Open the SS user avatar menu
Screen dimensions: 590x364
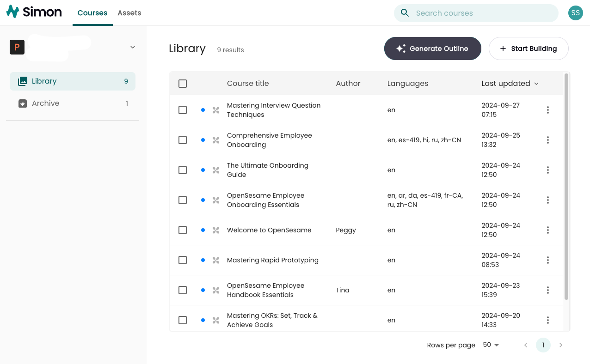click(x=575, y=13)
